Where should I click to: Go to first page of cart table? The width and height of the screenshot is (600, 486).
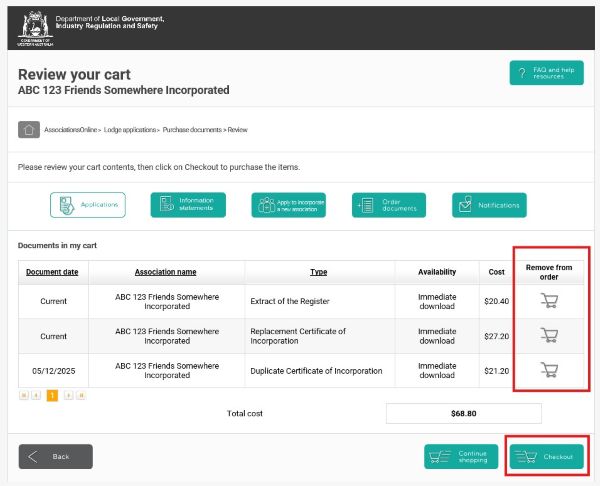tap(24, 395)
